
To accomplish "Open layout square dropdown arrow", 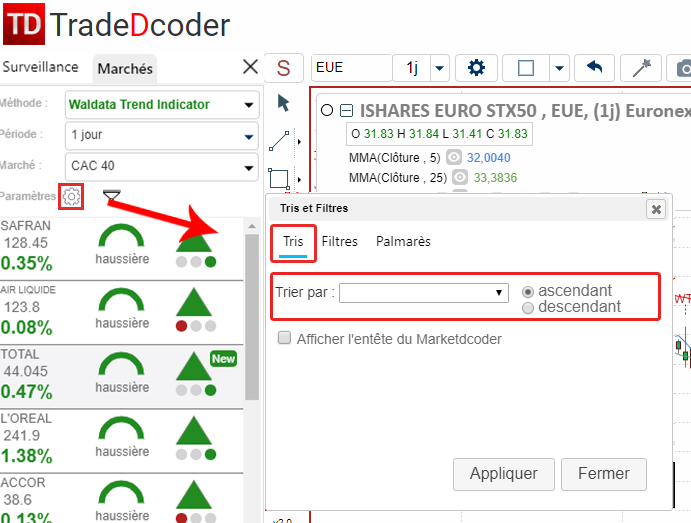I will tap(559, 68).
